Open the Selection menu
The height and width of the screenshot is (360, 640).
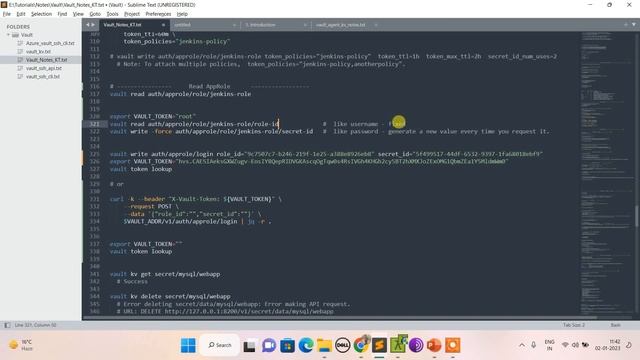coord(41,14)
